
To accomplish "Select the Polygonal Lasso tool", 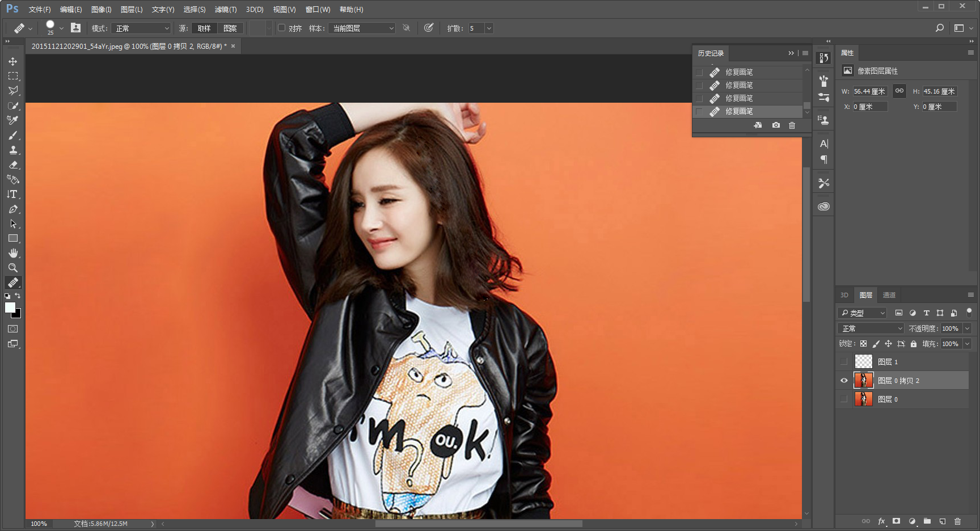I will [12, 91].
